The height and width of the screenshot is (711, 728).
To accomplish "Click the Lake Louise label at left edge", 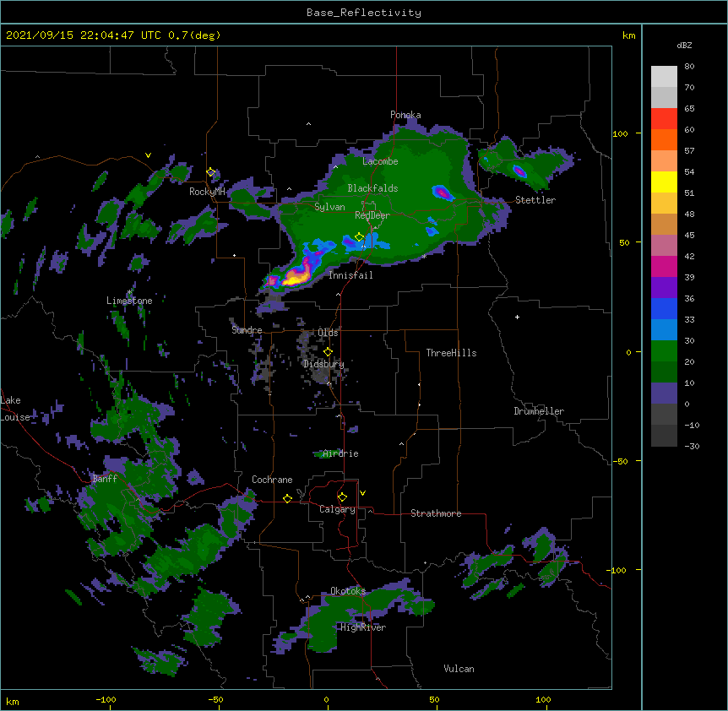I will click(x=14, y=409).
